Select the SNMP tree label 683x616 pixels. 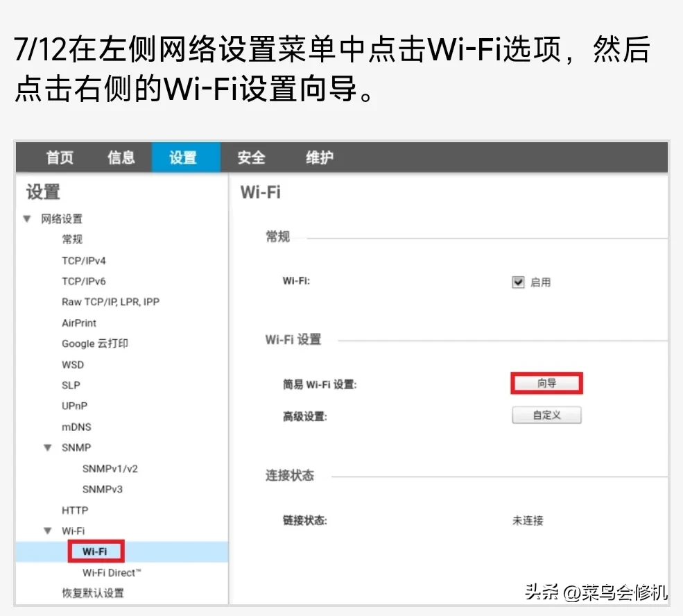76,448
